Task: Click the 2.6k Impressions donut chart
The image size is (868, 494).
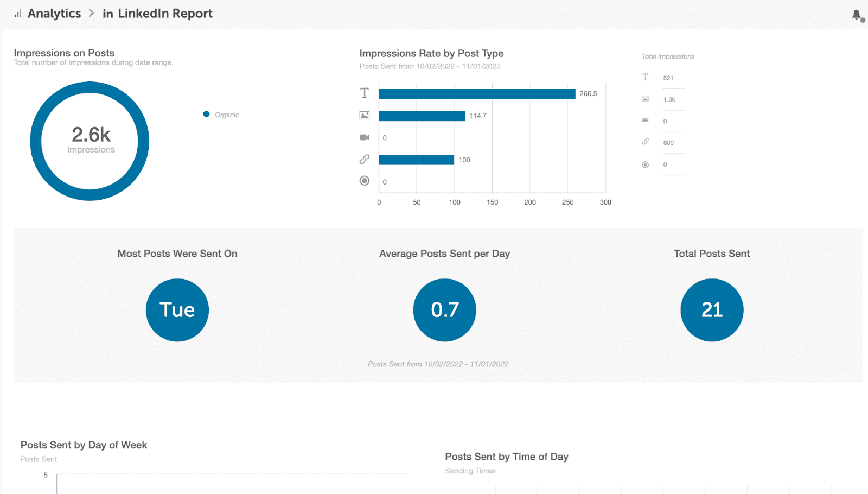Action: click(x=90, y=141)
